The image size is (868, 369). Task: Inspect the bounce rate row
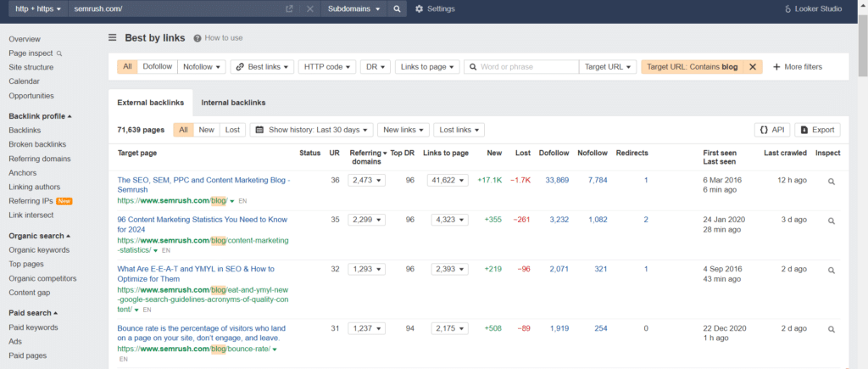[831, 329]
